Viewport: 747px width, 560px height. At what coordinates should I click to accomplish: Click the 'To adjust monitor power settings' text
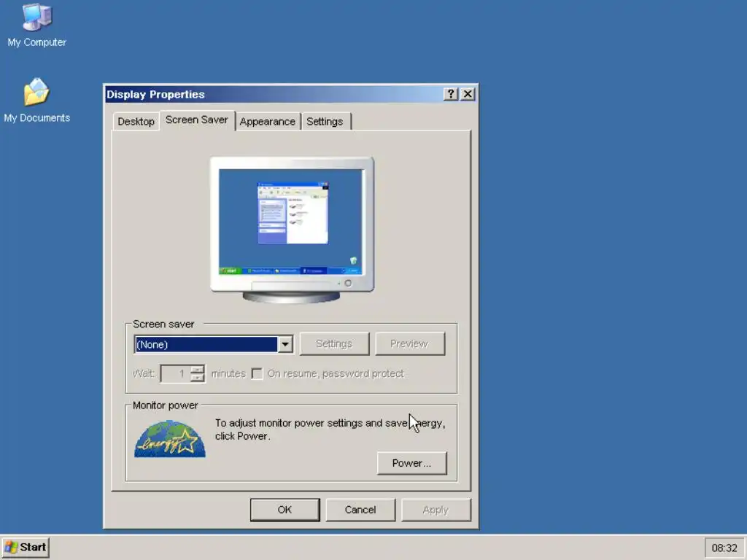click(330, 429)
